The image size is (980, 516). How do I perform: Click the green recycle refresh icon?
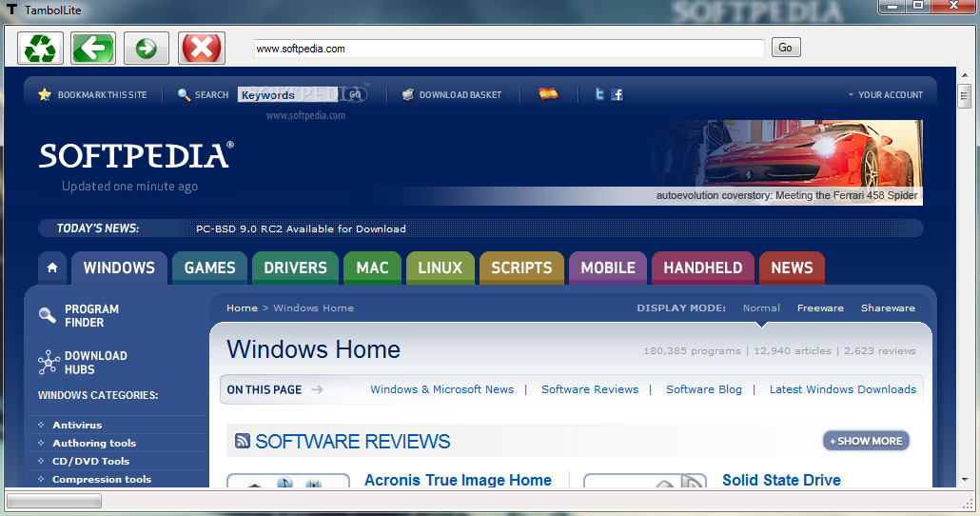click(x=41, y=49)
